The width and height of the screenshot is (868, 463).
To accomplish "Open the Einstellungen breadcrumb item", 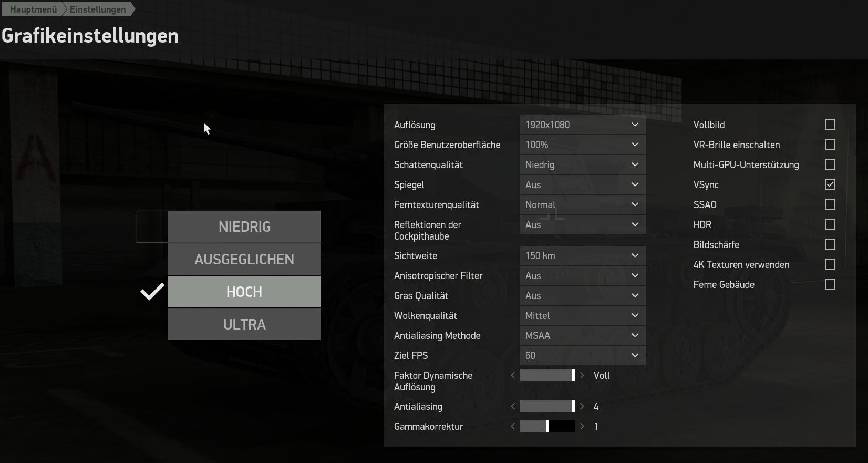I will tap(98, 9).
